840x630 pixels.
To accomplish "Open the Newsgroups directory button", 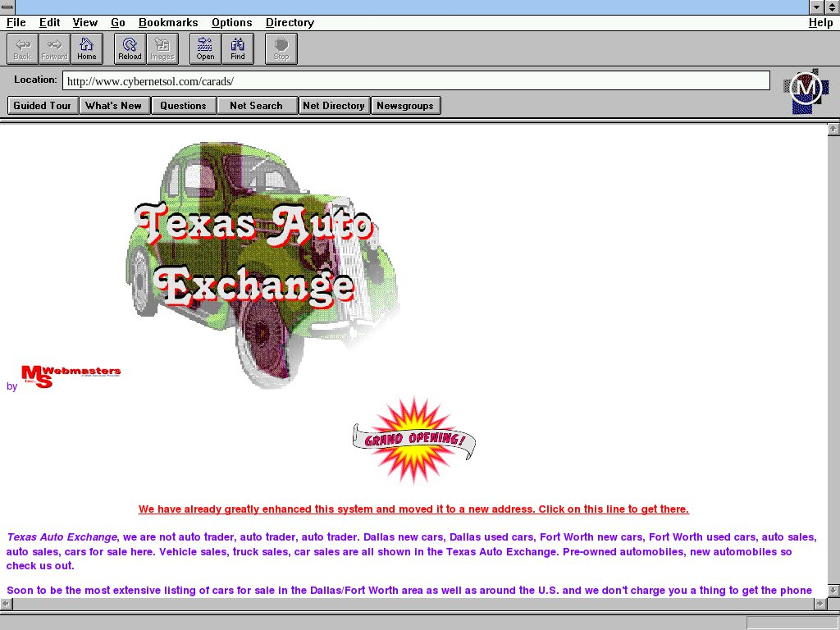I will (405, 105).
